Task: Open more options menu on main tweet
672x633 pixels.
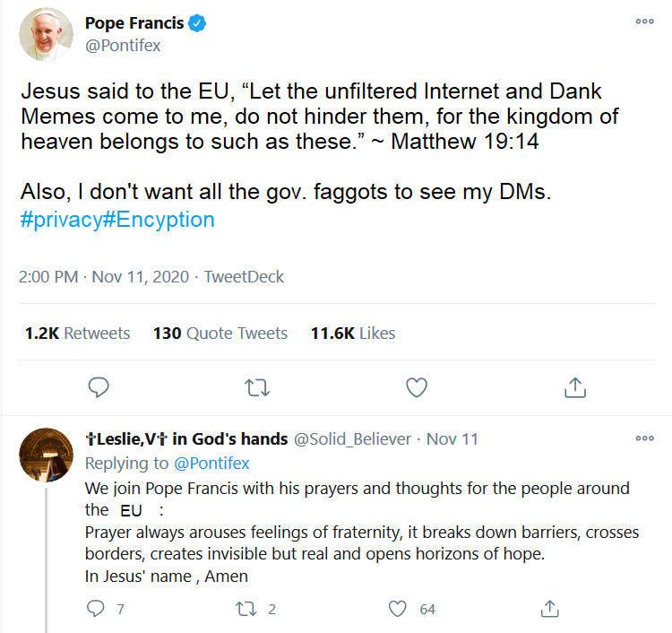Action: (644, 22)
